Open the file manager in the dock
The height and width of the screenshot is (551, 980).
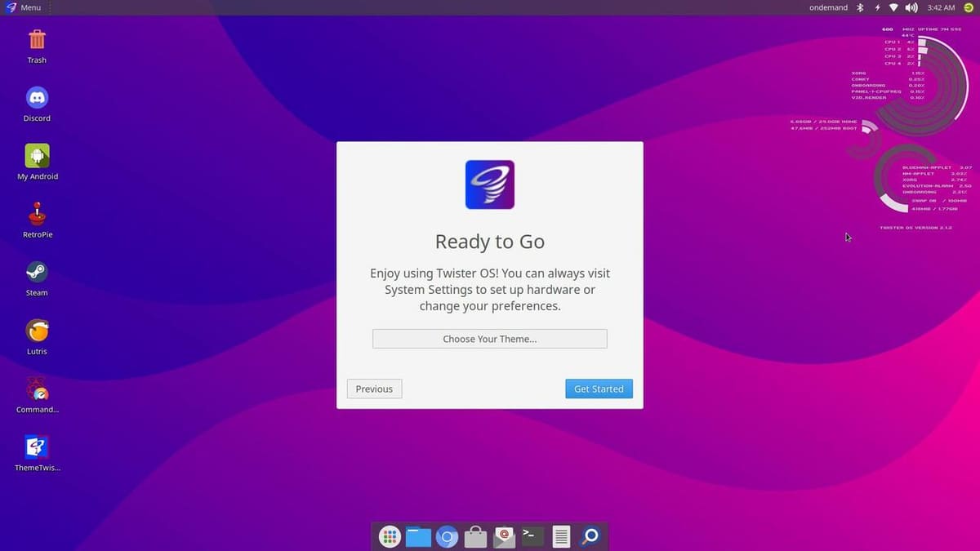coord(418,536)
